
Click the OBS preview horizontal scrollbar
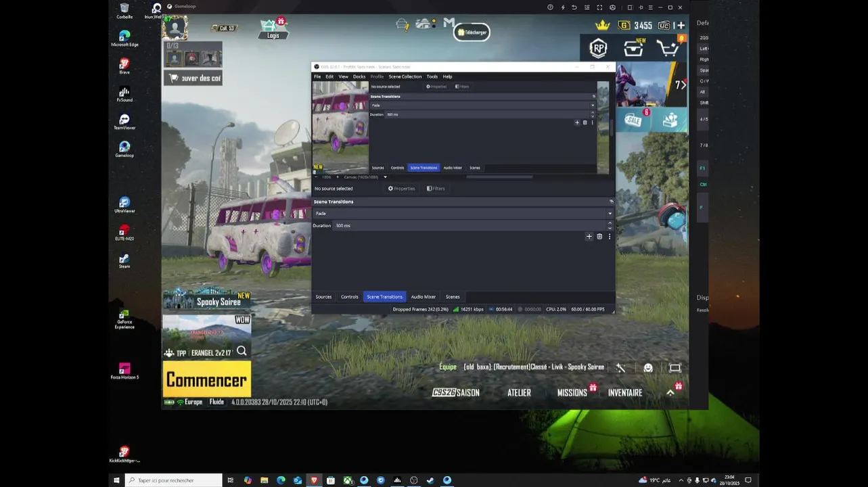tap(499, 177)
